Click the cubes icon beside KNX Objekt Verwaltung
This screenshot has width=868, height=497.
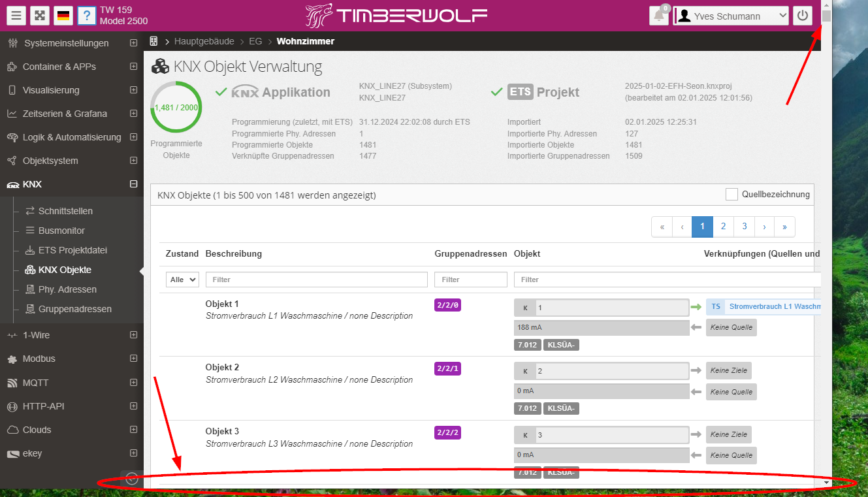(x=160, y=66)
